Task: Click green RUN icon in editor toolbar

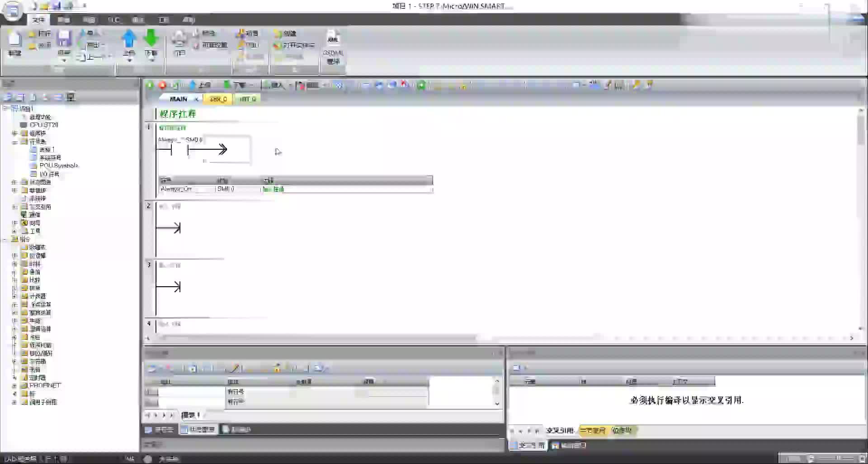Action: (x=150, y=85)
